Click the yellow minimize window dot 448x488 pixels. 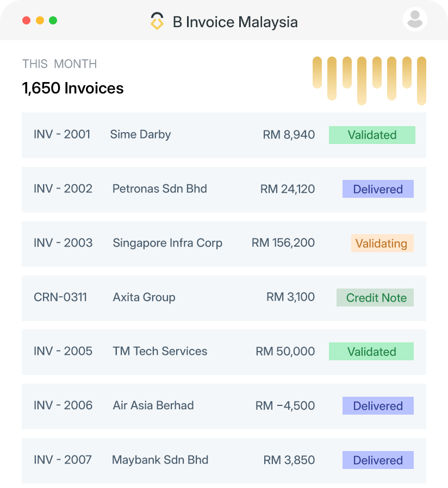(40, 20)
